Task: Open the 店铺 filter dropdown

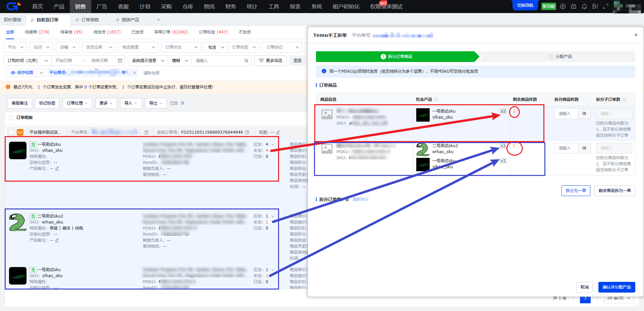Action: (67, 47)
